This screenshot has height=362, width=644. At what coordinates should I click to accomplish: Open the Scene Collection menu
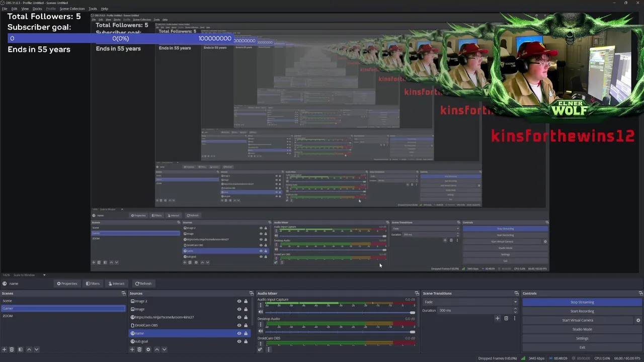[72, 9]
